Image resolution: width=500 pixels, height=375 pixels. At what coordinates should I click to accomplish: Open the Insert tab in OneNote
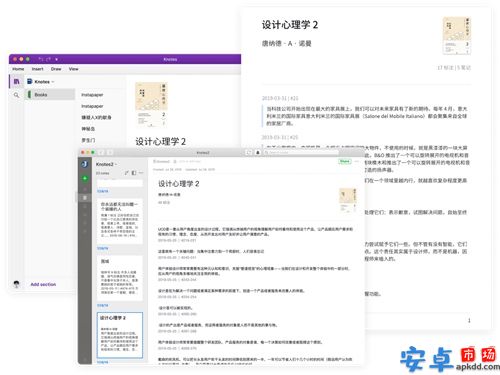coord(38,69)
